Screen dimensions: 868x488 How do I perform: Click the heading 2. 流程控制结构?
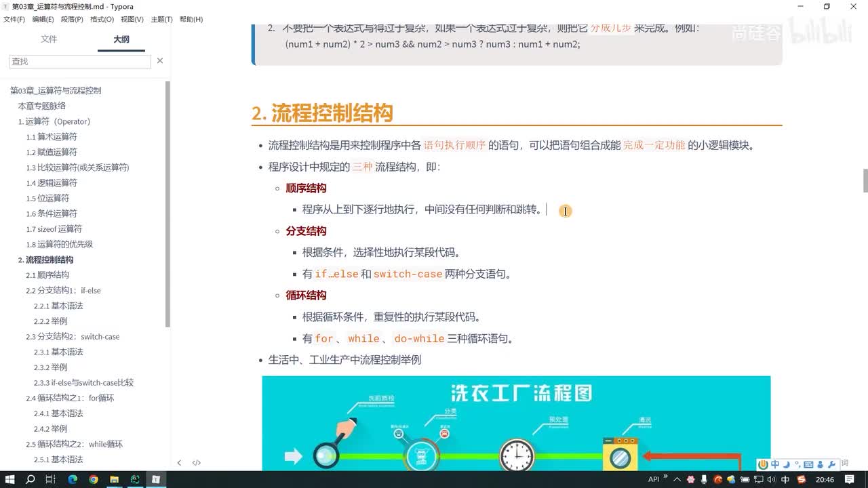coord(322,113)
